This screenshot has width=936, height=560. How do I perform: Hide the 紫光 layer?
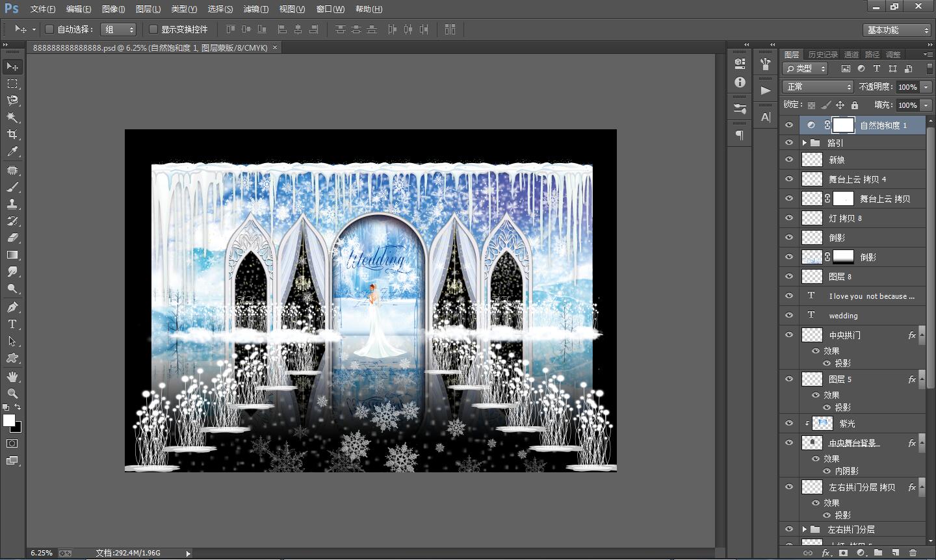pyautogui.click(x=789, y=423)
